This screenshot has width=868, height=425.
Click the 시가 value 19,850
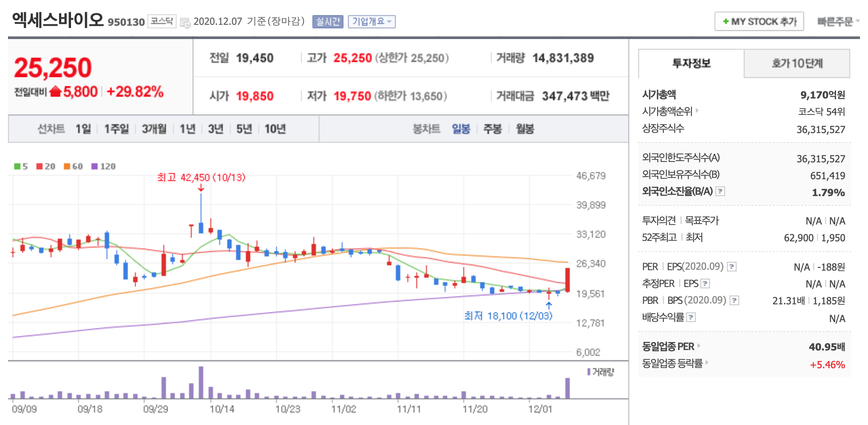point(255,96)
